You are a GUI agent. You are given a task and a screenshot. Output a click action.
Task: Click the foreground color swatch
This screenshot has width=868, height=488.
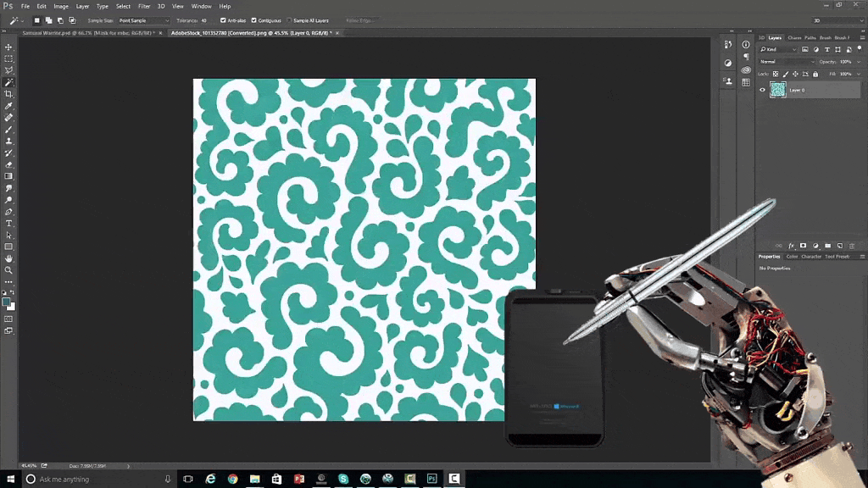(x=6, y=302)
